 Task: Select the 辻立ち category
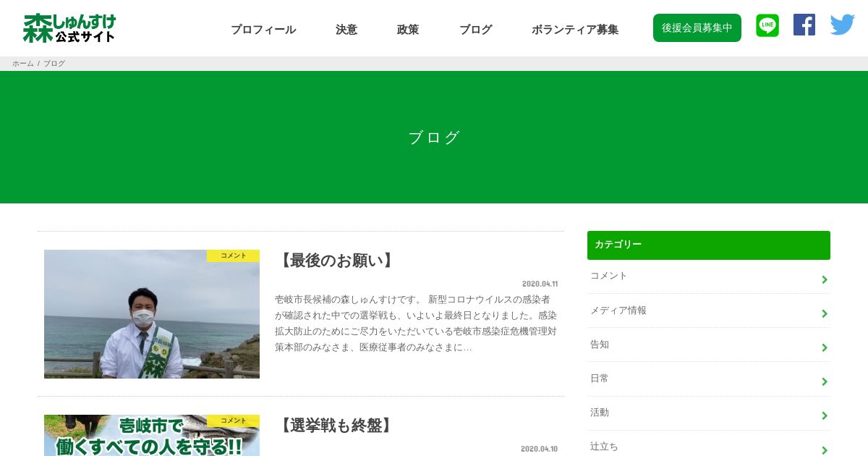click(709, 444)
